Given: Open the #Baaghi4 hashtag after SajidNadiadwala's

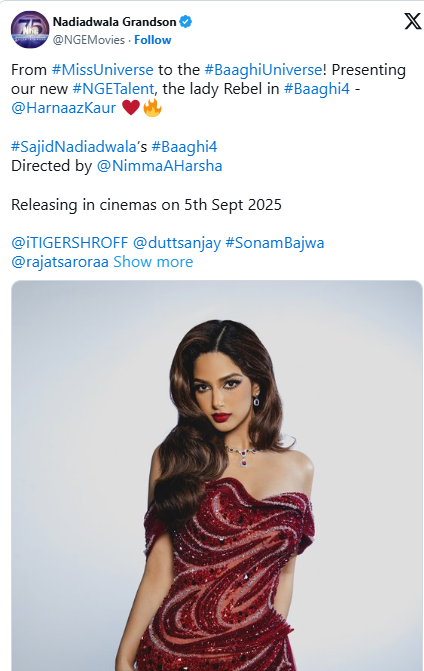Looking at the screenshot, I should click(184, 147).
